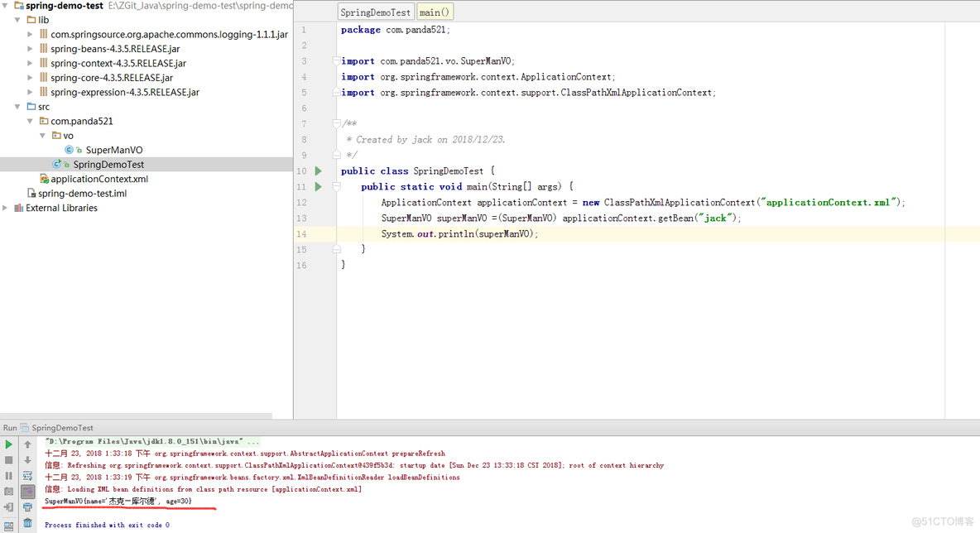Toggle scroll to end of console output
Viewport: 980px width, 533px height.
[27, 492]
